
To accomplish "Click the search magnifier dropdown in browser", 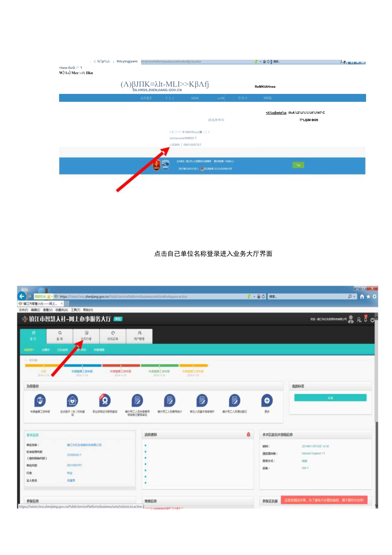I will point(351,296).
